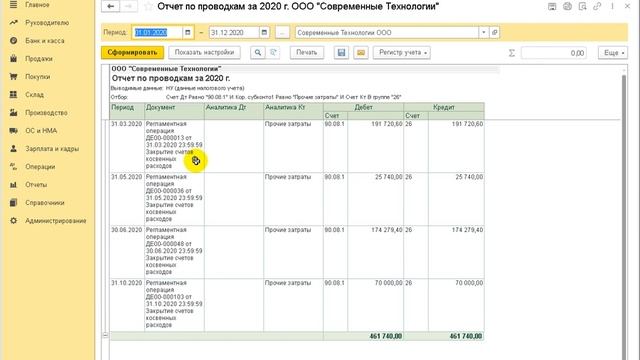This screenshot has width=640, height=360.
Task: Go forward with the right arrow button
Action: 129,7
